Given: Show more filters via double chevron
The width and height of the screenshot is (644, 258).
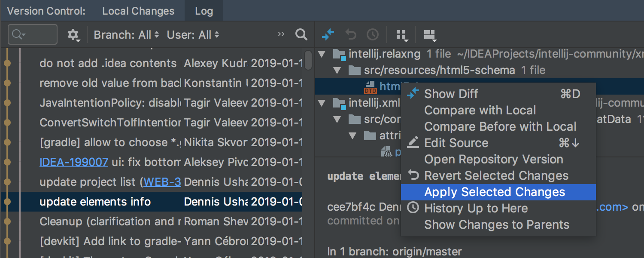Looking at the screenshot, I should (281, 34).
